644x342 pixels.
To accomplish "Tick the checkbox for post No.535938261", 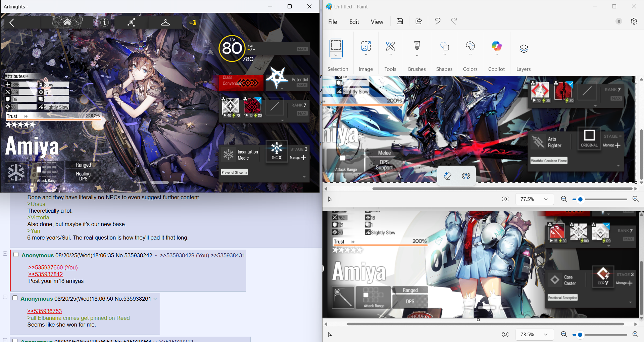I will click(15, 298).
